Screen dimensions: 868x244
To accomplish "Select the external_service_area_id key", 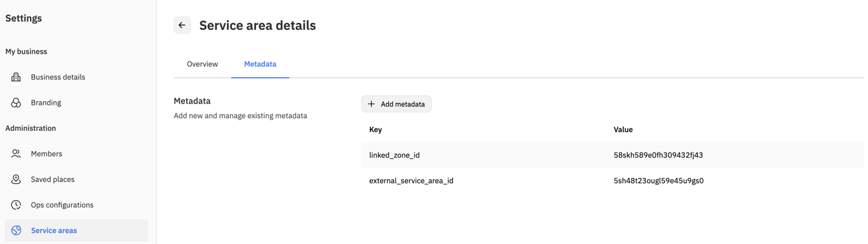I will 411,180.
